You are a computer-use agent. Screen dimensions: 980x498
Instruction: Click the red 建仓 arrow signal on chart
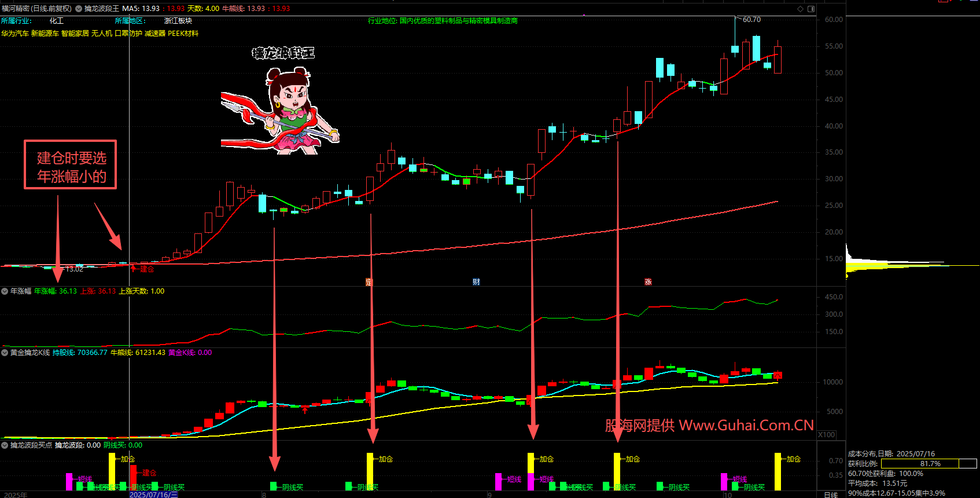pyautogui.click(x=134, y=268)
